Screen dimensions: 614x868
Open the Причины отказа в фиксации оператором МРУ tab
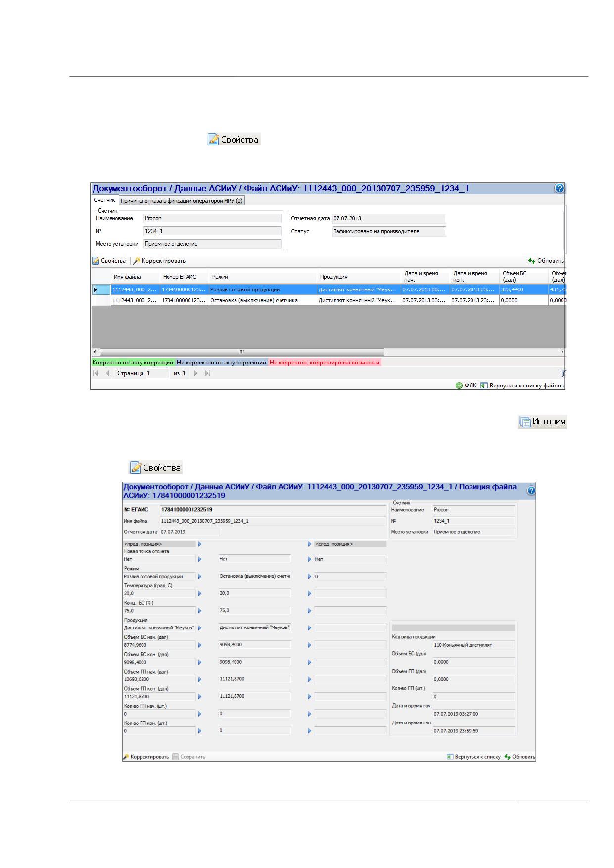182,201
